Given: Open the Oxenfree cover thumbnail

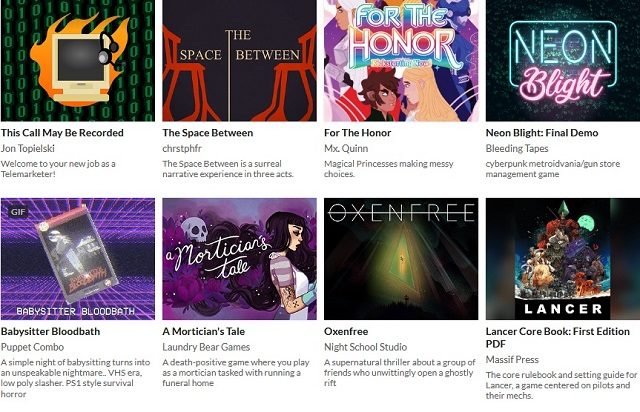Looking at the screenshot, I should point(401,259).
